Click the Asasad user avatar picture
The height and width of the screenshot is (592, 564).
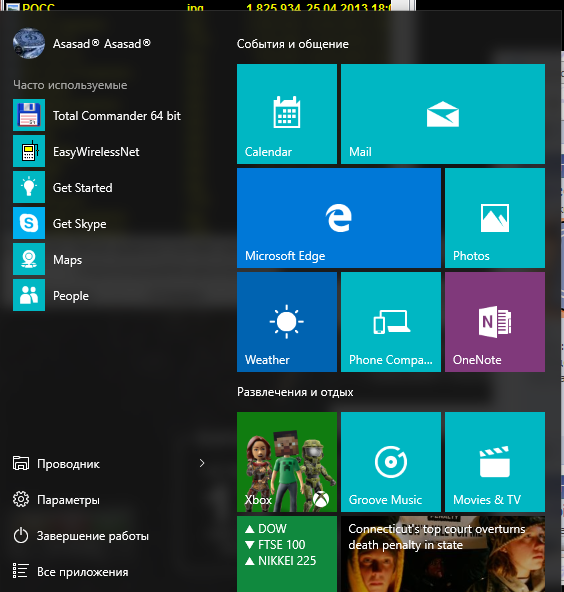(x=29, y=43)
